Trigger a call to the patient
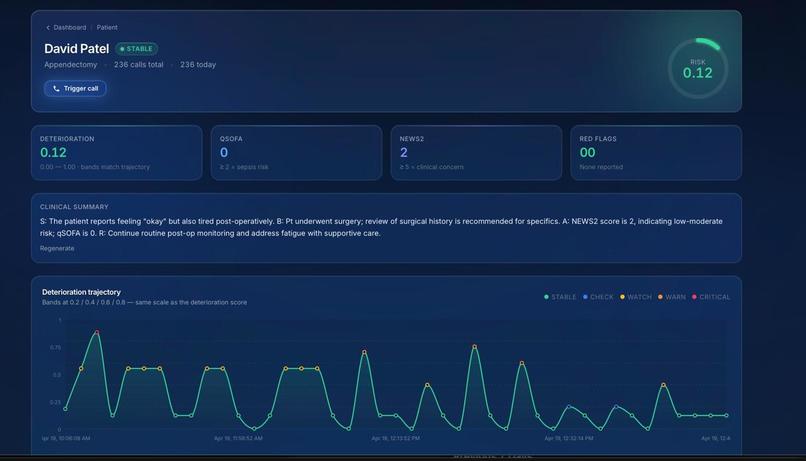This screenshot has width=806, height=461. [75, 88]
